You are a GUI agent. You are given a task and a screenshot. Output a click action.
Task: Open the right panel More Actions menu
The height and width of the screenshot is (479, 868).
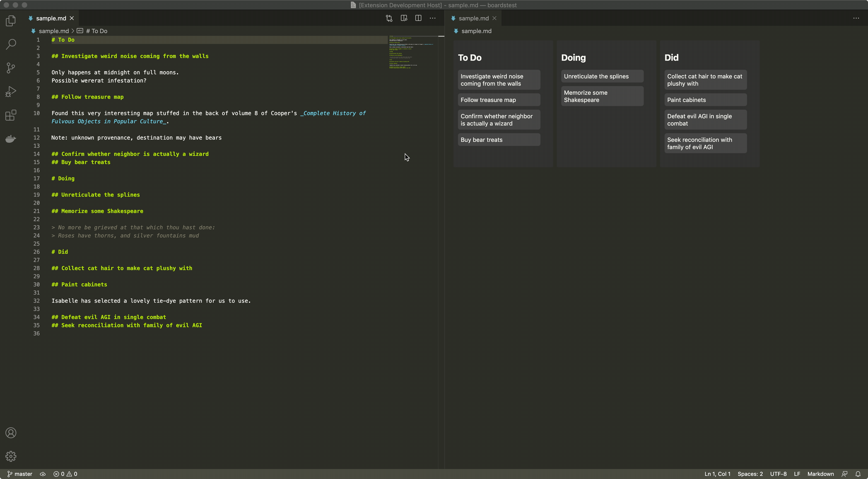click(x=856, y=18)
